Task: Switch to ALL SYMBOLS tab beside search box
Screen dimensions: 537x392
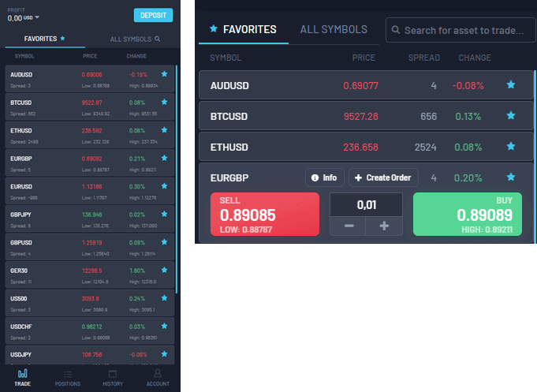Action: pyautogui.click(x=334, y=30)
